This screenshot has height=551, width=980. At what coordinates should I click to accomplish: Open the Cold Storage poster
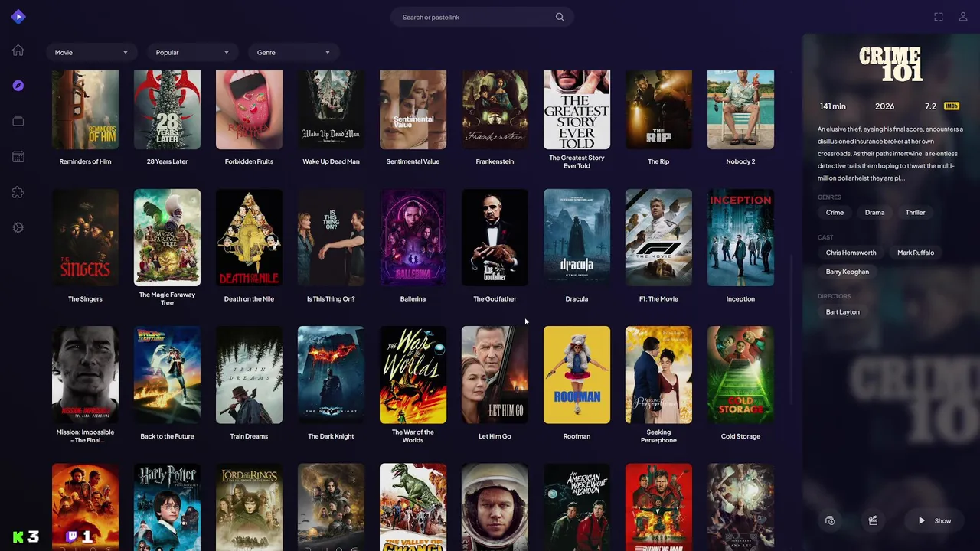click(740, 375)
